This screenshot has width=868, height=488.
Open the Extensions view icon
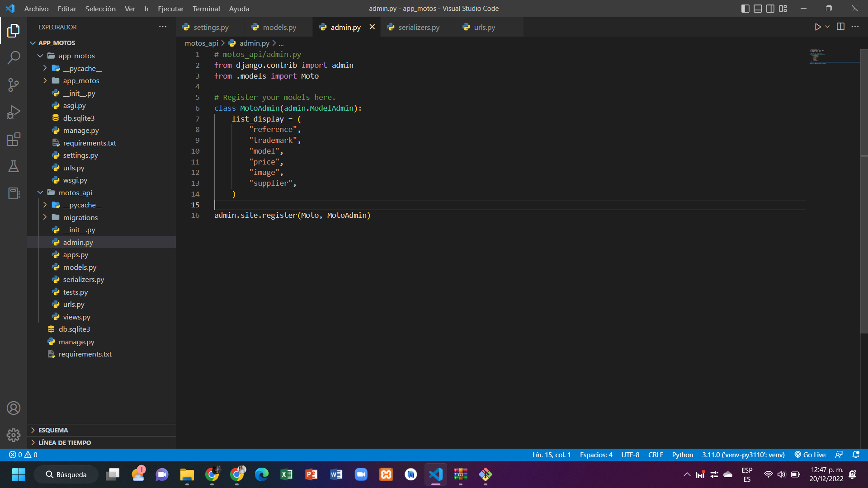(x=14, y=139)
